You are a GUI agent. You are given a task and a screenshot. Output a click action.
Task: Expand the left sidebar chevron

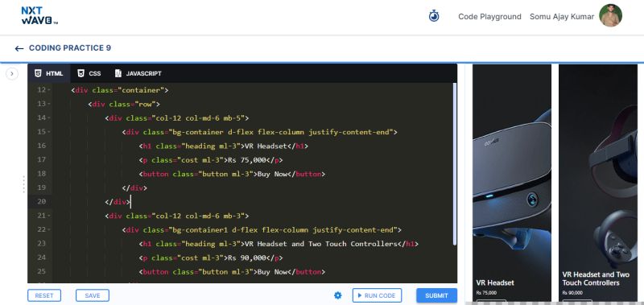coord(12,74)
